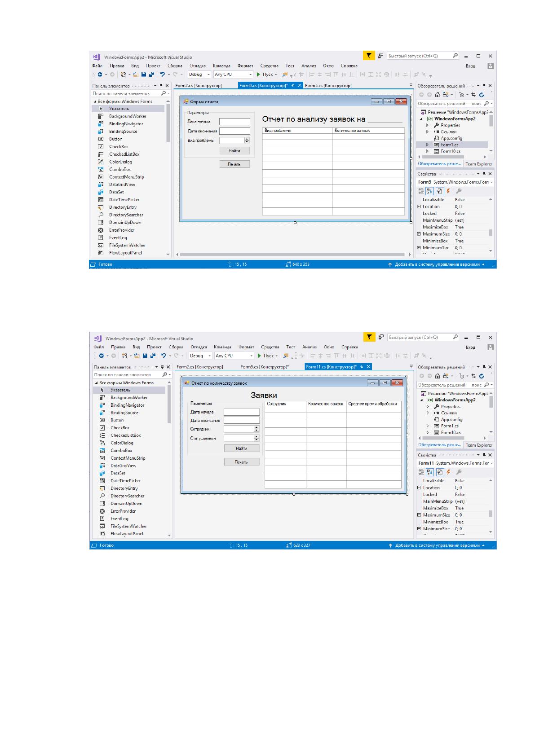The image size is (535, 756).
Task: Expand MaximumSize property in Form11 properties grid
Action: [419, 515]
